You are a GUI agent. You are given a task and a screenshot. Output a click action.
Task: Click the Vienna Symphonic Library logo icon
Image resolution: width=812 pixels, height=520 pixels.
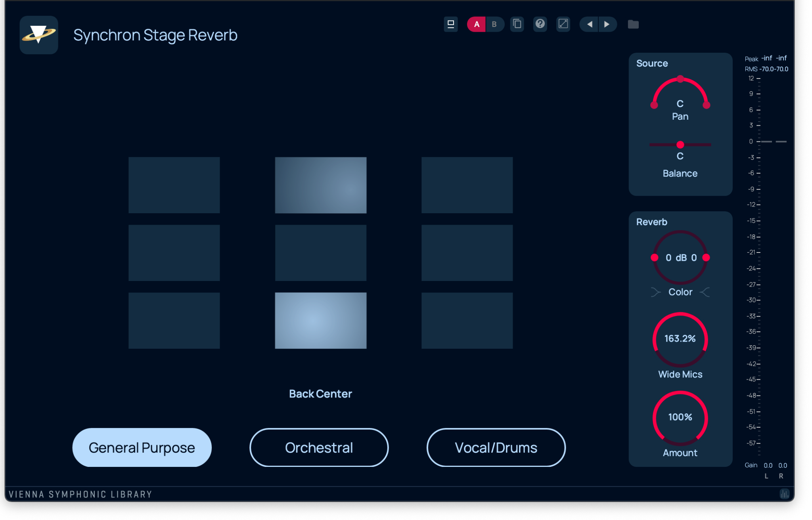click(x=39, y=35)
